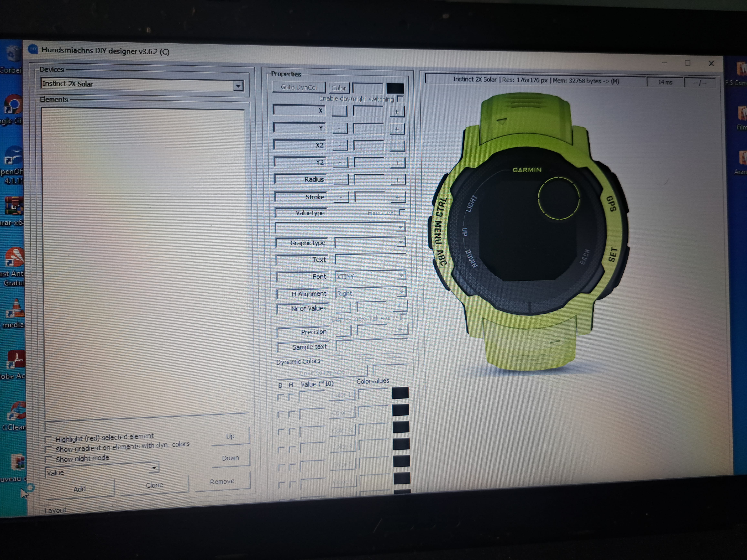Enable Show gradient on elements with dyn. colors
The height and width of the screenshot is (560, 747).
(48, 450)
